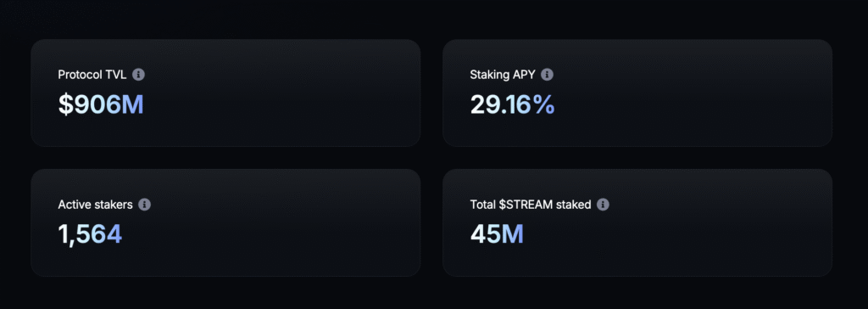Viewport: 868px width, 309px height.
Task: Click the letter M in 45M
Action: tap(513, 234)
